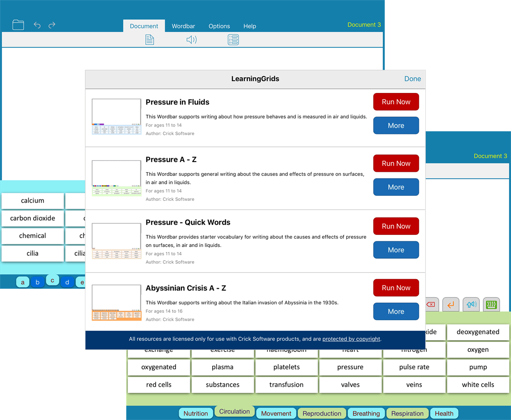Insert the word 'haemoglobin' wait platelets cell
The width and height of the screenshot is (511, 420).
coord(286,367)
